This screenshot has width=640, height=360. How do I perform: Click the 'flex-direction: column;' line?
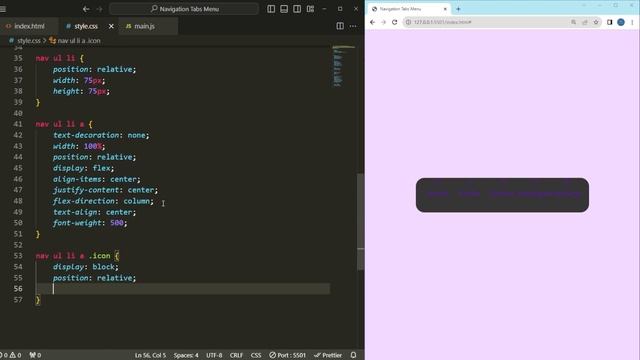[103, 201]
